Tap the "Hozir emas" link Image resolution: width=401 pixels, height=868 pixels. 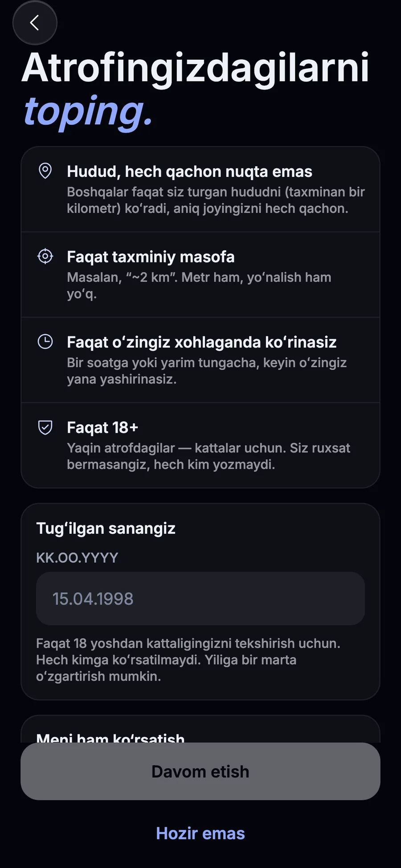tap(200, 833)
